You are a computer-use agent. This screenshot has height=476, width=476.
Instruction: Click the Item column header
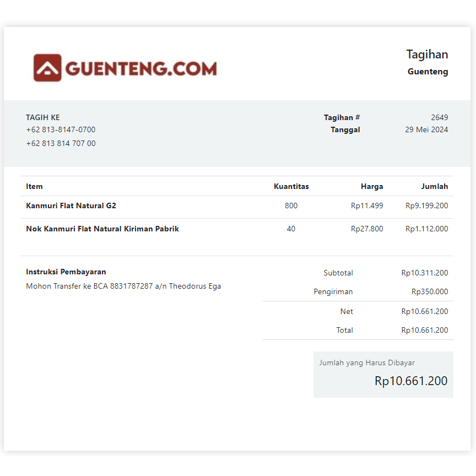click(x=34, y=186)
